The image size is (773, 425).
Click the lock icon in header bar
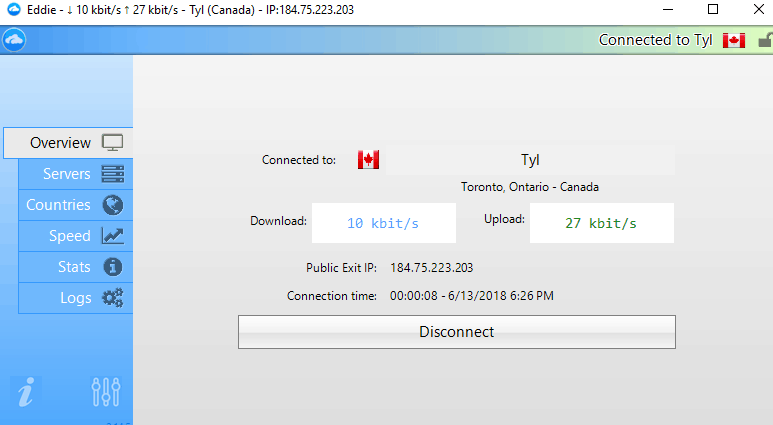pyautogui.click(x=766, y=40)
